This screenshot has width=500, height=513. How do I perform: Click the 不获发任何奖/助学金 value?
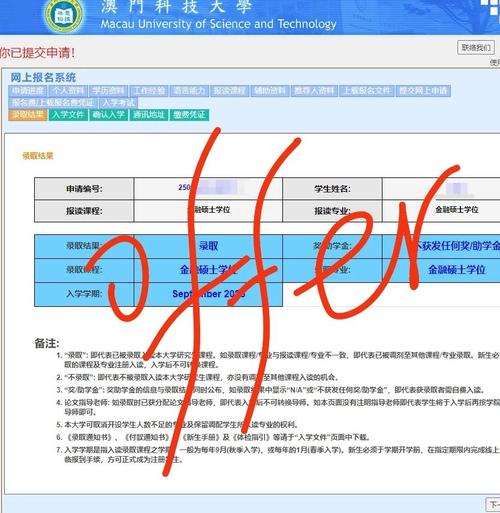[457, 246]
